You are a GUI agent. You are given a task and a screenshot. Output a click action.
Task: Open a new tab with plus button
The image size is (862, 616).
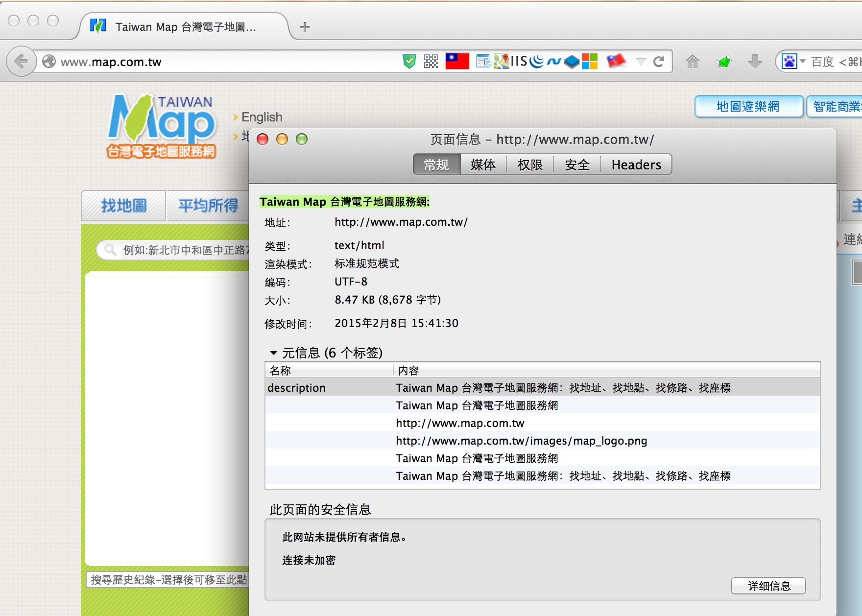305,27
